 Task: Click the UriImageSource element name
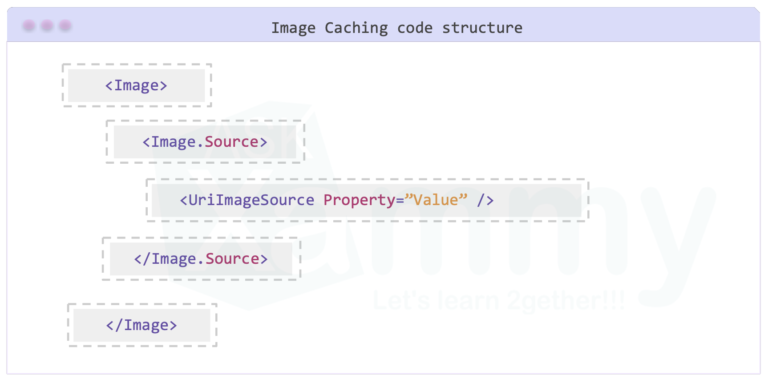[x=247, y=200]
